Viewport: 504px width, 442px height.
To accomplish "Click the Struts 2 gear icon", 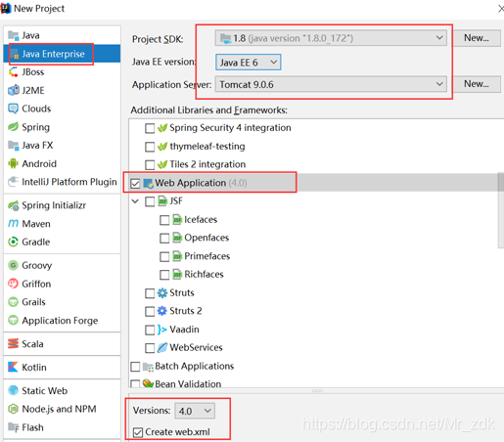I will coord(162,311).
